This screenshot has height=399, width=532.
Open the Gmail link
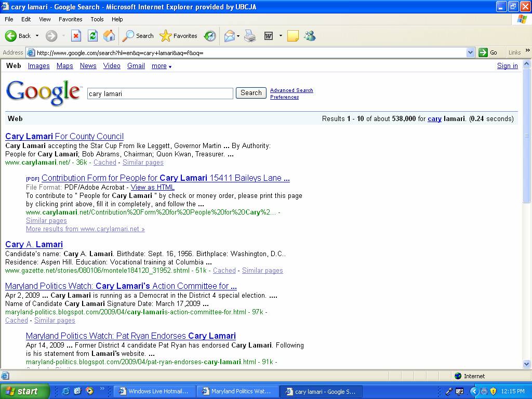click(x=136, y=66)
